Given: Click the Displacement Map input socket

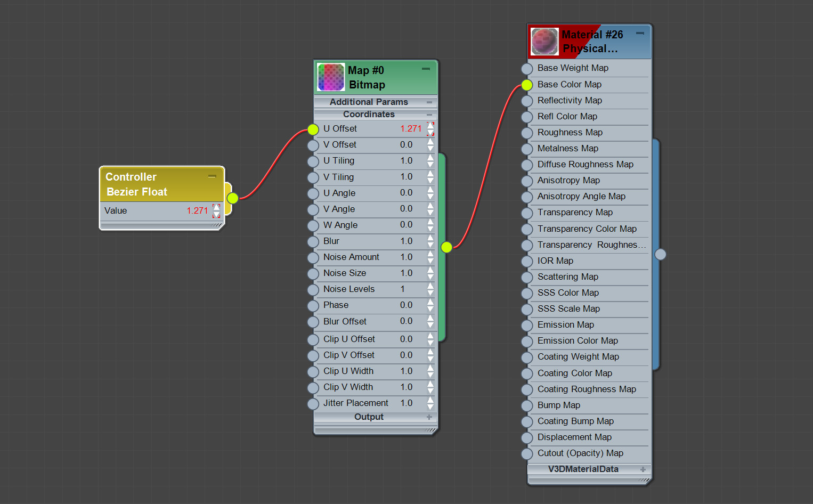Looking at the screenshot, I should (x=527, y=437).
